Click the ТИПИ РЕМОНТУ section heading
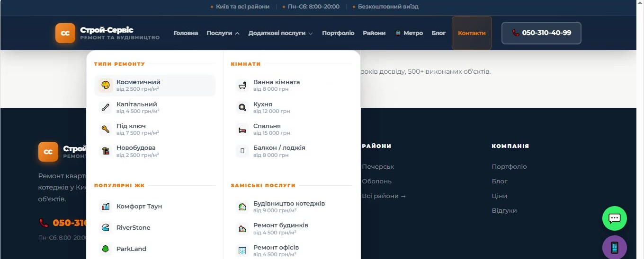Image resolution: width=644 pixels, height=259 pixels. point(119,64)
